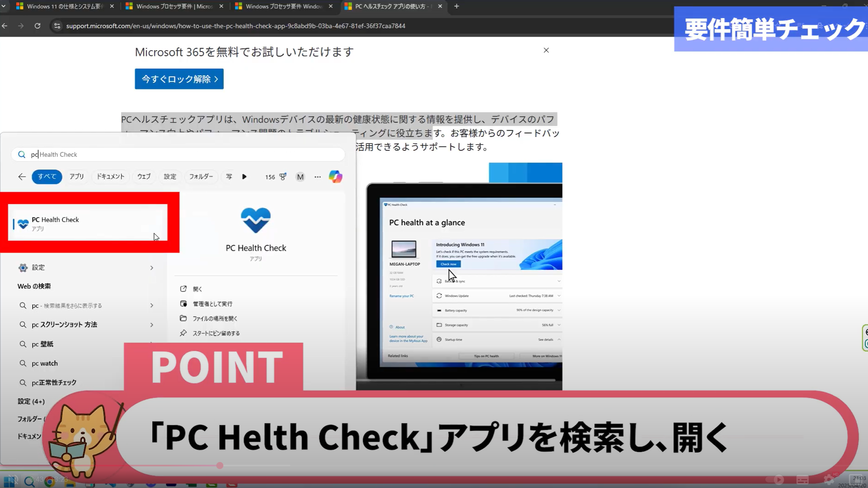Click the Copilot icon in search panel
The height and width of the screenshot is (488, 868).
click(335, 177)
